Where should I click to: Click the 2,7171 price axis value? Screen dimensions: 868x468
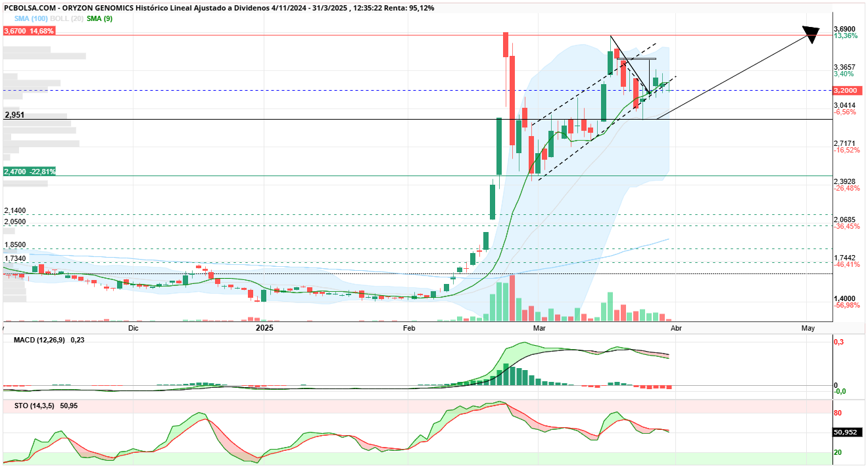846,143
